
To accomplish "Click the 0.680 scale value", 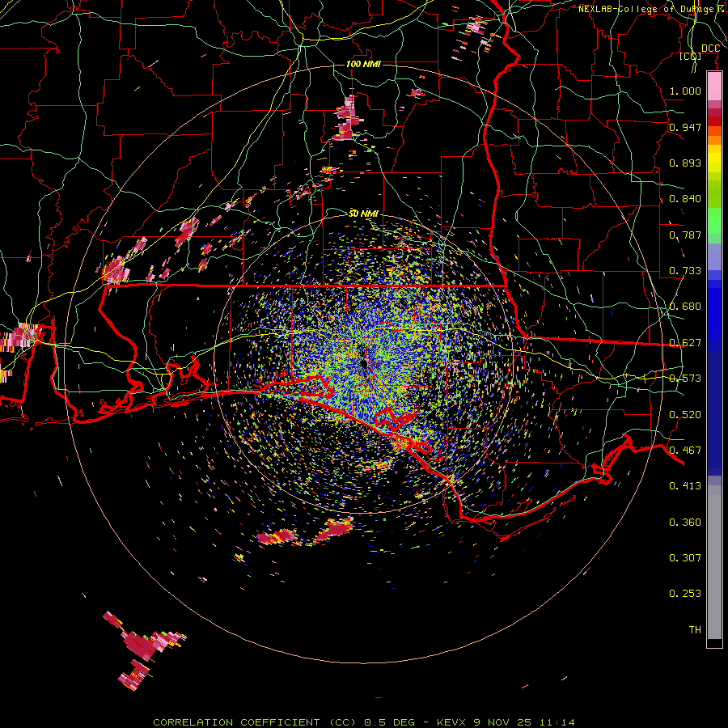I will pos(685,307).
